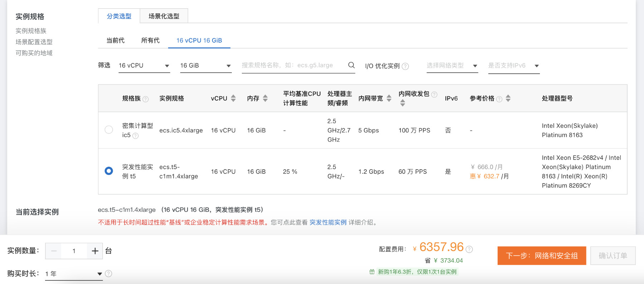Go to 下一步：网络和安全组
The height and width of the screenshot is (284, 644).
click(542, 256)
